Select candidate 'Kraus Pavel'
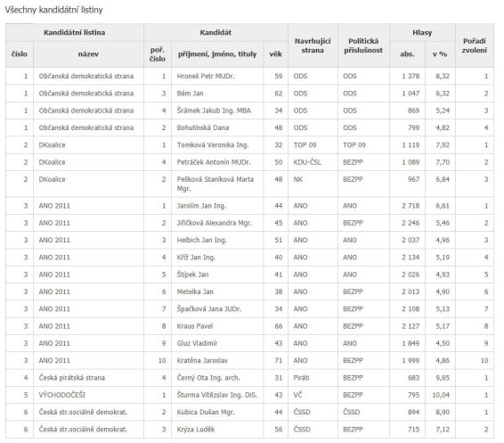The image size is (504, 443). pyautogui.click(x=195, y=326)
